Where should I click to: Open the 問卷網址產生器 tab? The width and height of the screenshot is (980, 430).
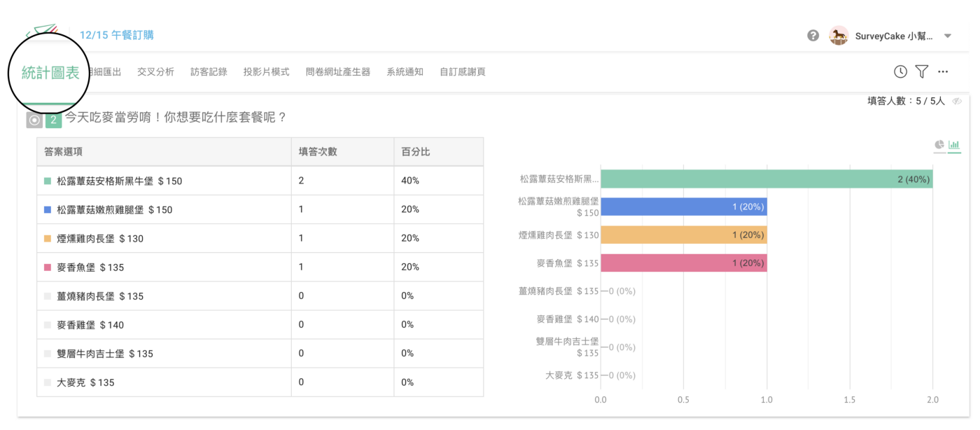(337, 71)
